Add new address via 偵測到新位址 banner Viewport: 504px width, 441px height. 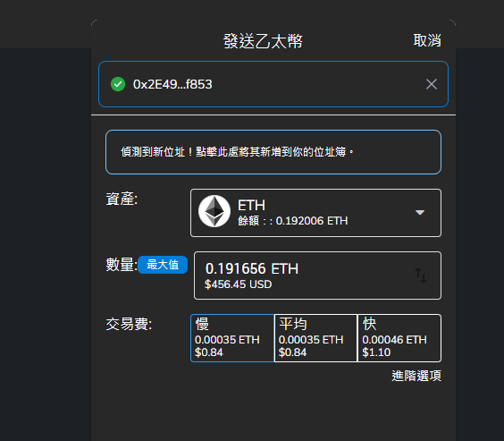pyautogui.click(x=273, y=152)
